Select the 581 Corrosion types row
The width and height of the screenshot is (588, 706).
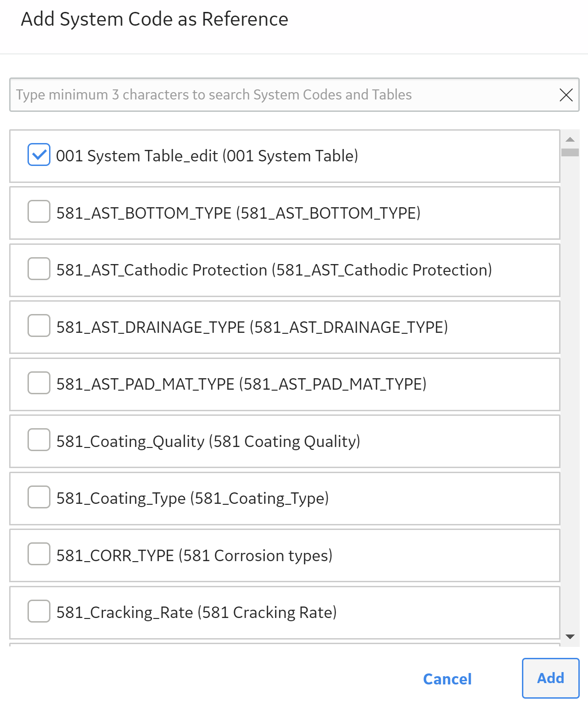(285, 556)
